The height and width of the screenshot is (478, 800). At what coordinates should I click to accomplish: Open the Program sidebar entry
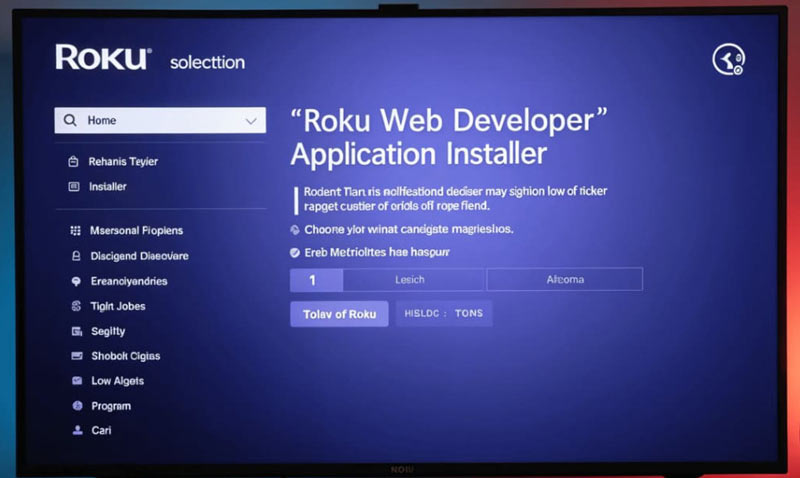[111, 406]
